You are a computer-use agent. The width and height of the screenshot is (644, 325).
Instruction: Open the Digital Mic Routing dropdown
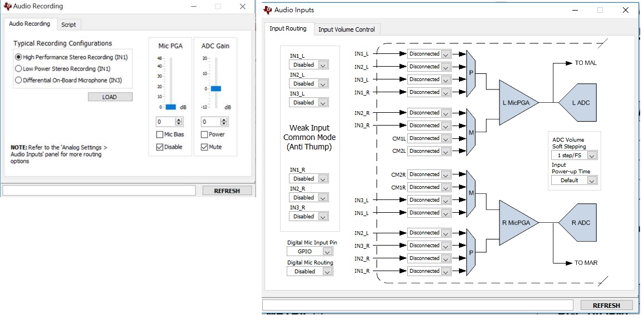tap(309, 272)
